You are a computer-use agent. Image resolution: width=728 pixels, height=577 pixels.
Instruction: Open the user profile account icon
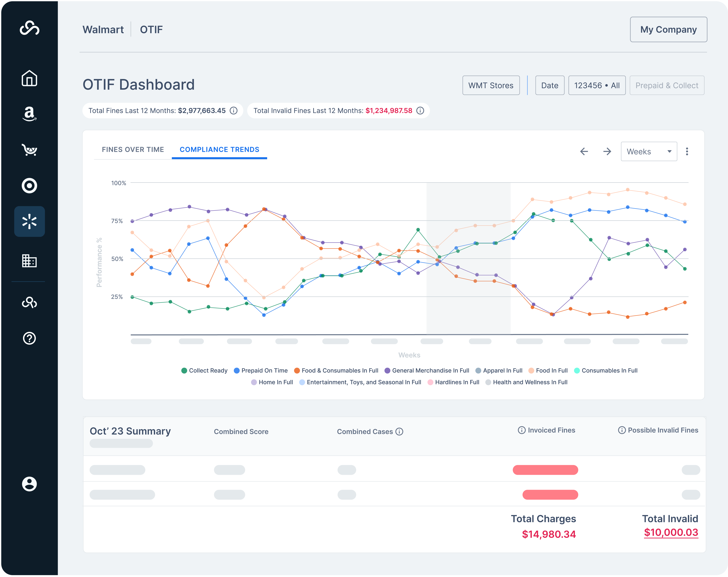pos(29,484)
